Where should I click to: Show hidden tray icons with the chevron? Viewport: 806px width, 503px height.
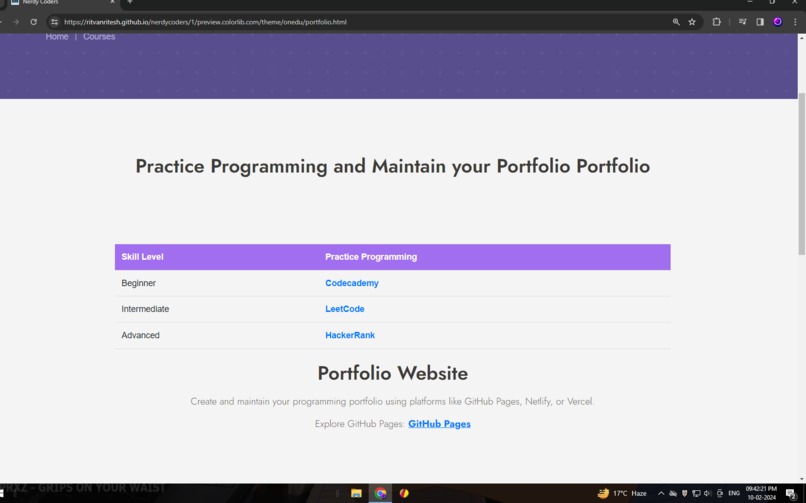tap(661, 493)
